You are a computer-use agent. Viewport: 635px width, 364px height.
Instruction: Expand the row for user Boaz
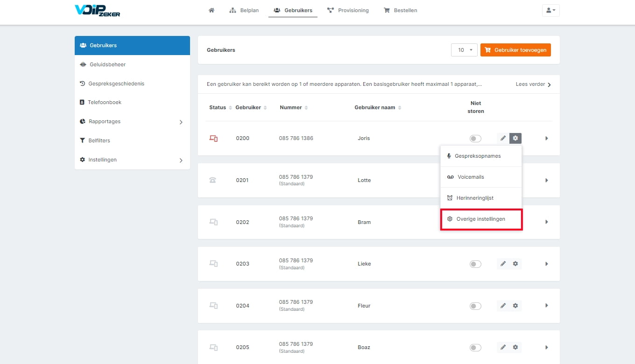[547, 347]
